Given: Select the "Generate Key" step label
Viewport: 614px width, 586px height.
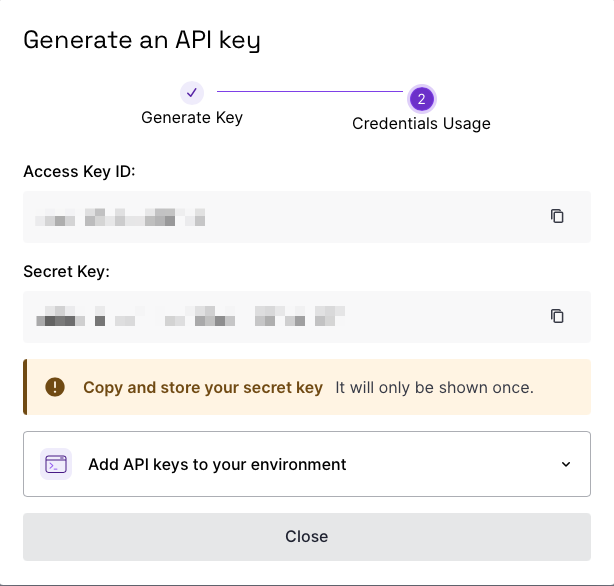Looking at the screenshot, I should click(192, 117).
